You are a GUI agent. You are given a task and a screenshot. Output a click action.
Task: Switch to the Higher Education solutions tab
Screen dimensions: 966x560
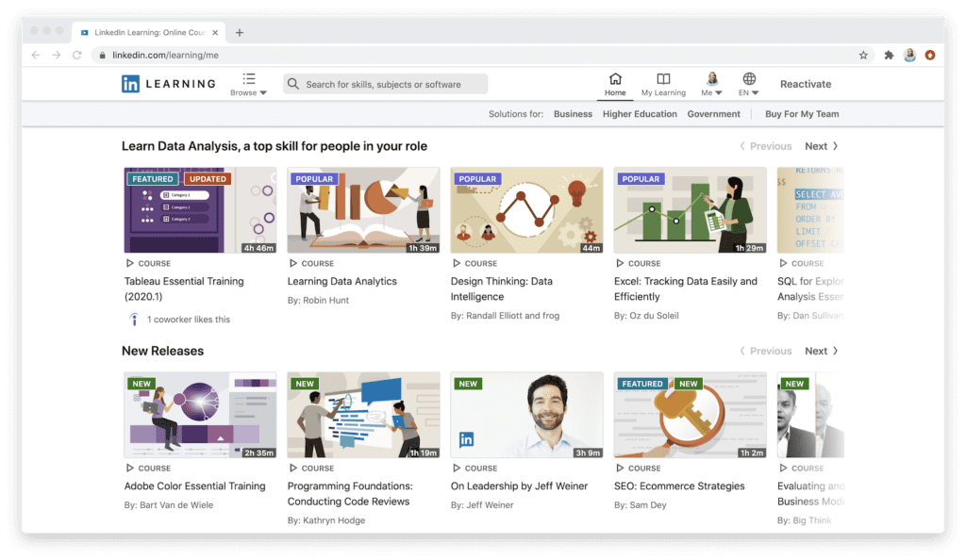pyautogui.click(x=640, y=113)
